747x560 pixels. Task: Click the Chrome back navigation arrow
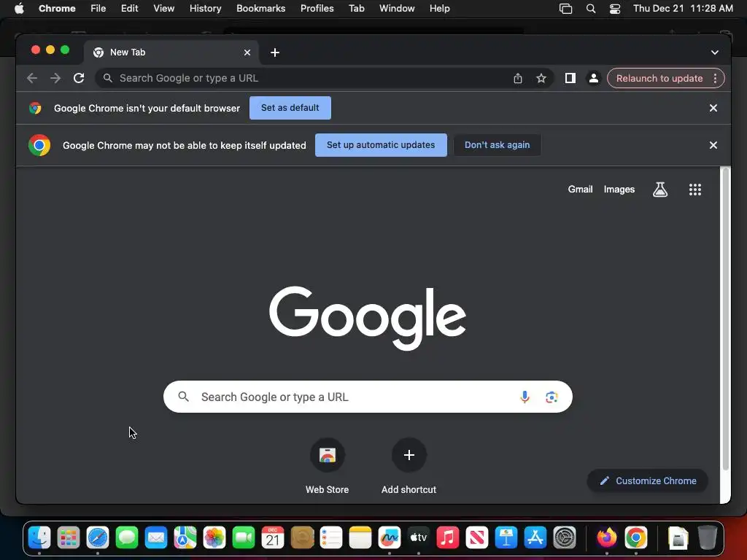pos(32,78)
